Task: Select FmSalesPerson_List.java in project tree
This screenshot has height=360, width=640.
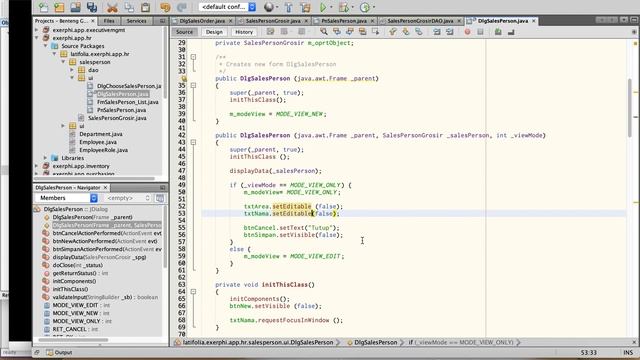Action: tap(128, 102)
